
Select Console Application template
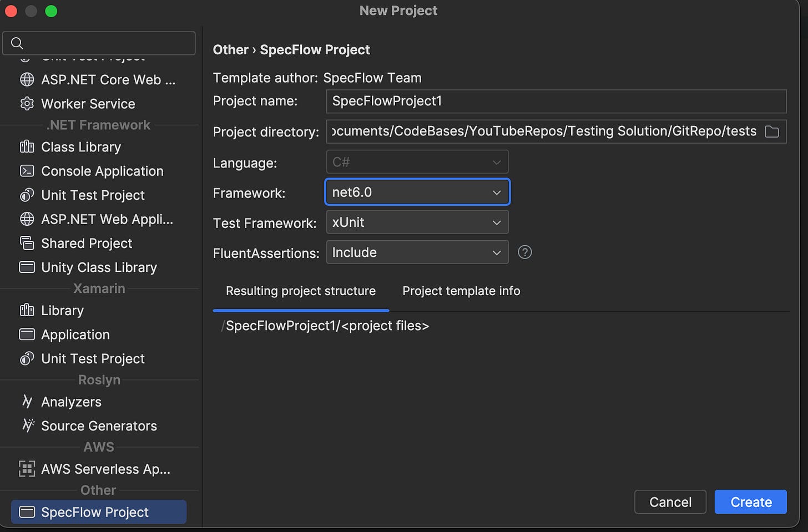[x=99, y=171]
